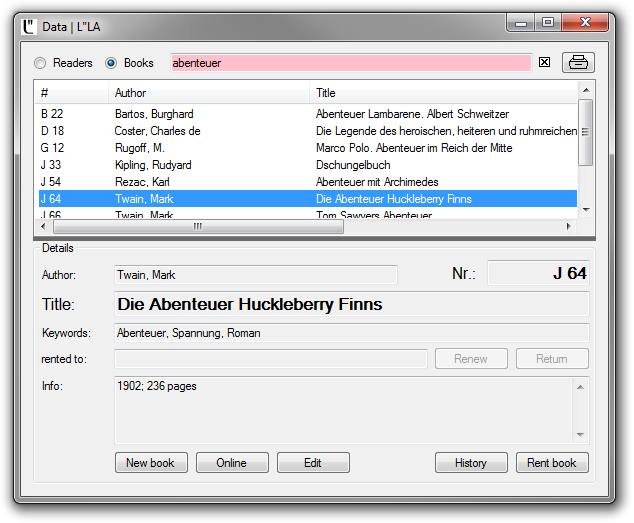Click the L"LA app icon in title bar
The height and width of the screenshot is (523, 634).
click(30, 24)
